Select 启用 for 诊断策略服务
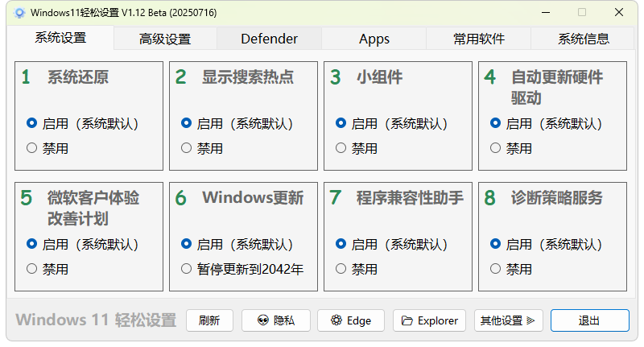 click(546, 244)
